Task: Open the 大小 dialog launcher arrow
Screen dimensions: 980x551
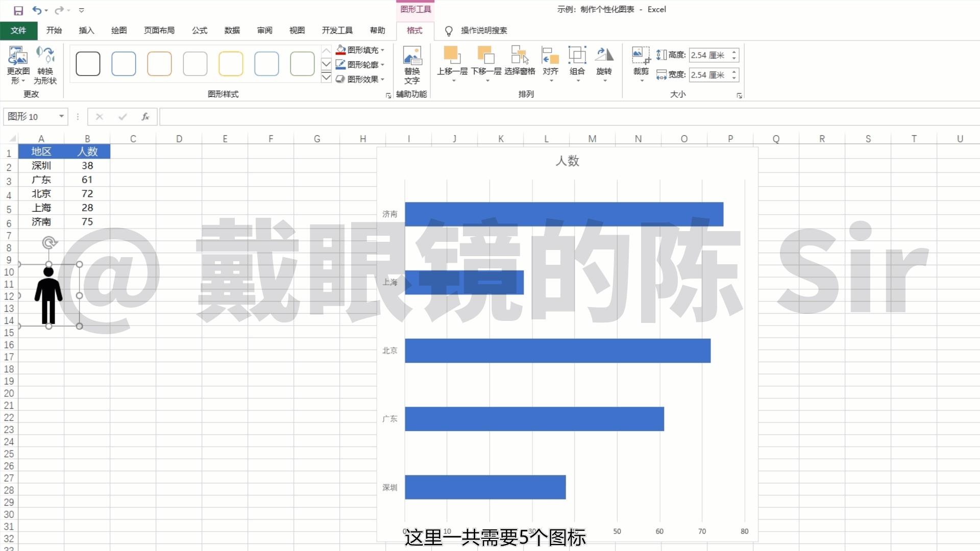Action: click(x=739, y=95)
